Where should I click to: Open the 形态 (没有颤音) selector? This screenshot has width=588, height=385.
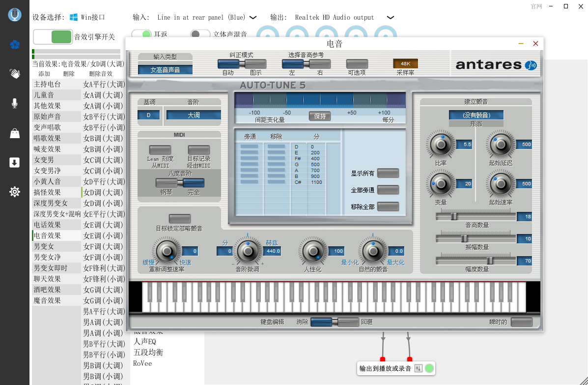(x=476, y=115)
